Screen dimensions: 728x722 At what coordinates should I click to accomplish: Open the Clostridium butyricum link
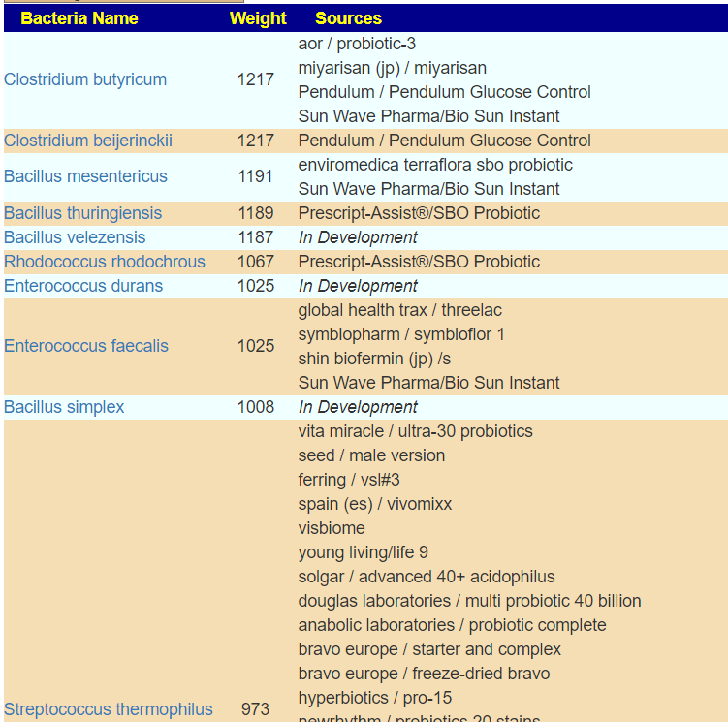[x=85, y=79]
